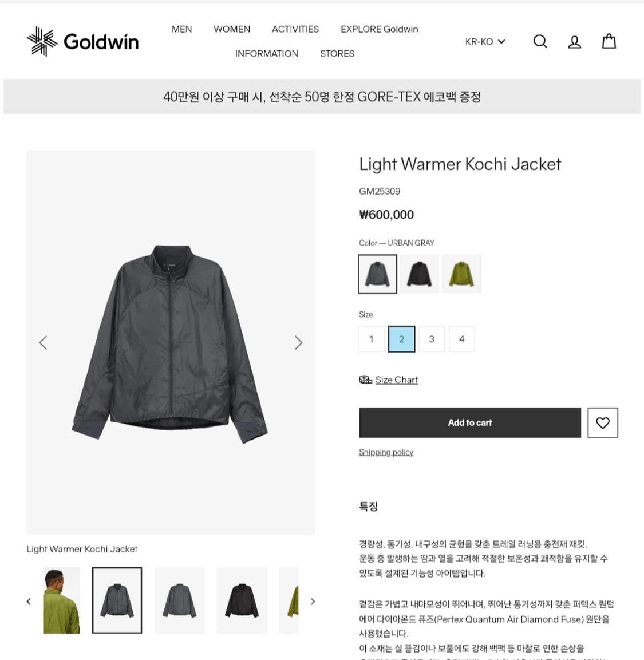Image resolution: width=644 pixels, height=660 pixels.
Task: Open the user account icon
Action: pyautogui.click(x=574, y=42)
